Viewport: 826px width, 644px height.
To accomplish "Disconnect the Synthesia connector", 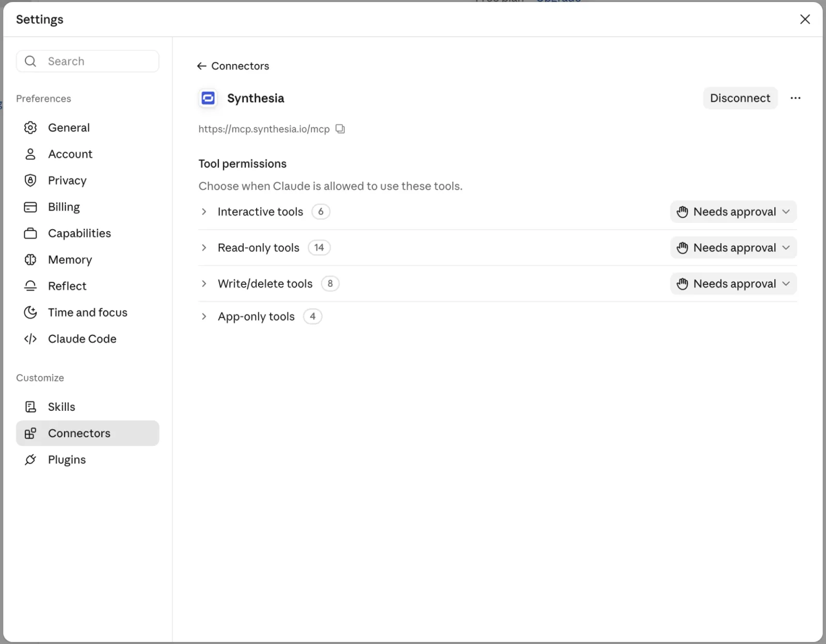I will click(740, 98).
